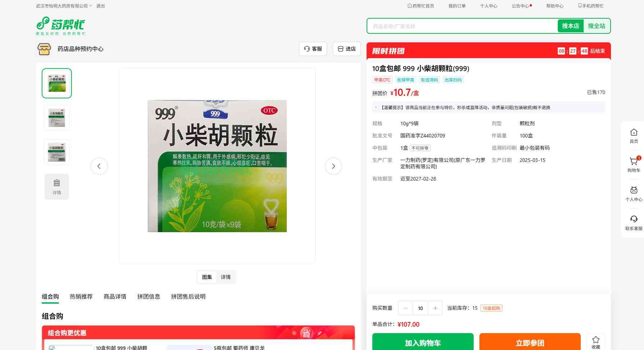Click the orange 立即参团 button
644x350 pixels.
tap(530, 342)
